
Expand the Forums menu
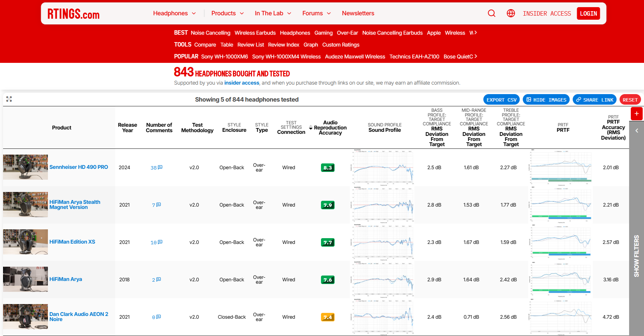316,13
